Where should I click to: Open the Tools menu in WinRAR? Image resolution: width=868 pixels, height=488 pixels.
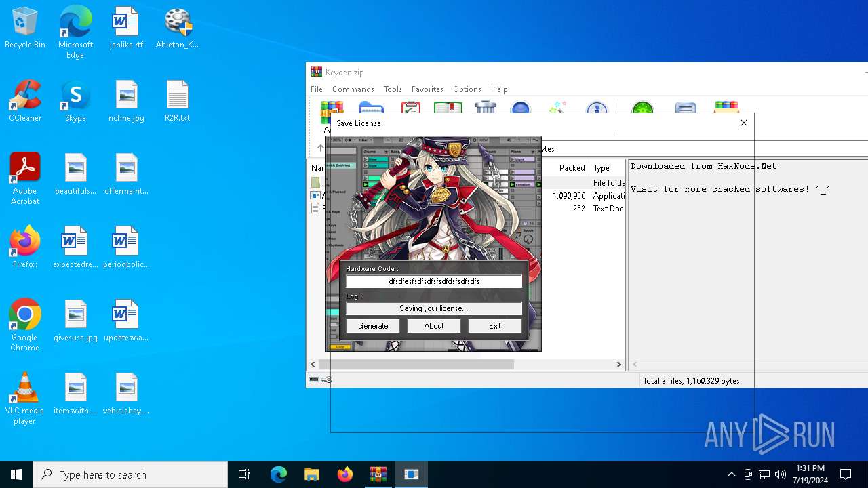(x=393, y=89)
